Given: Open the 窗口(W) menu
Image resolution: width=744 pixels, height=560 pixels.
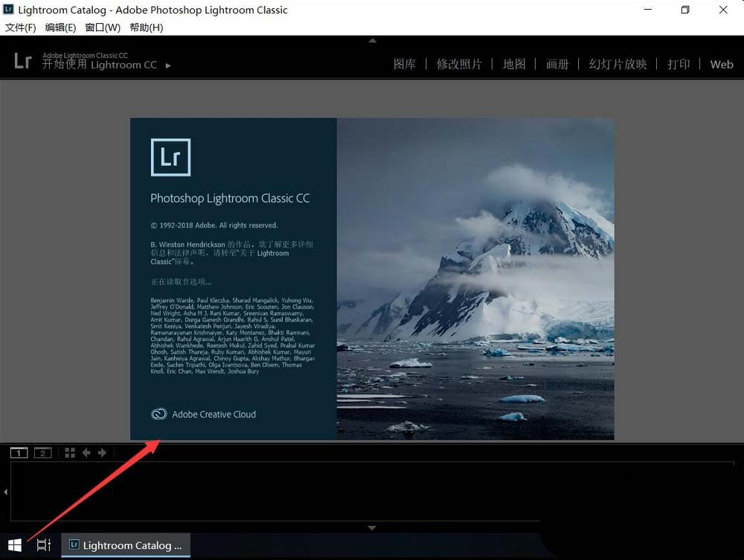Looking at the screenshot, I should point(103,28).
